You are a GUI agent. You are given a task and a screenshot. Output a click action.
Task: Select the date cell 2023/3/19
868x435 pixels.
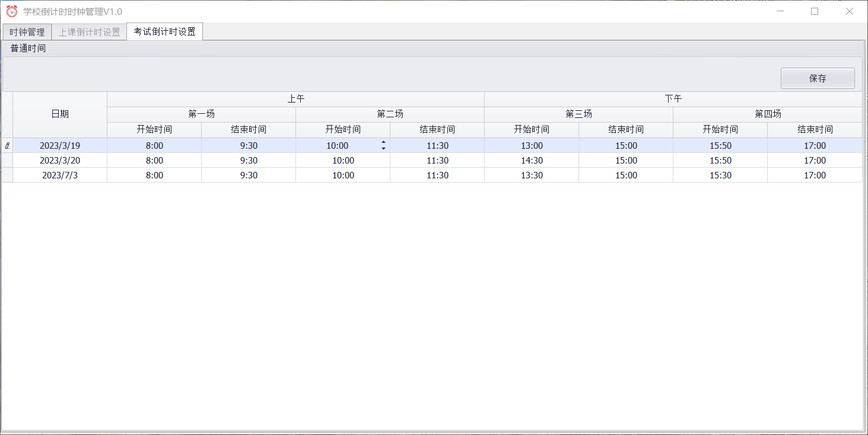tap(60, 145)
